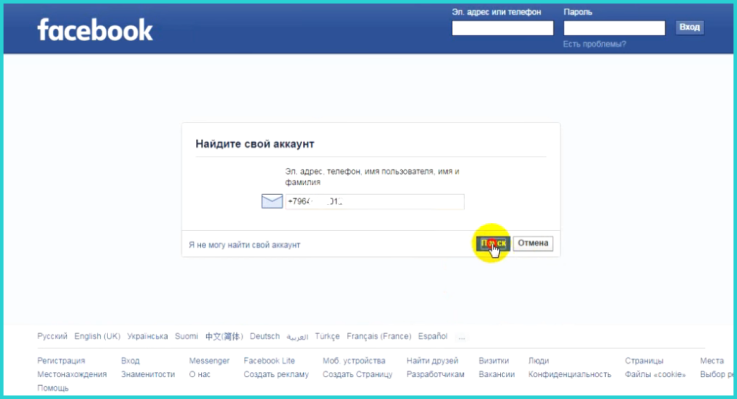Open Создать Страницу footer link
737x399 pixels.
(357, 375)
